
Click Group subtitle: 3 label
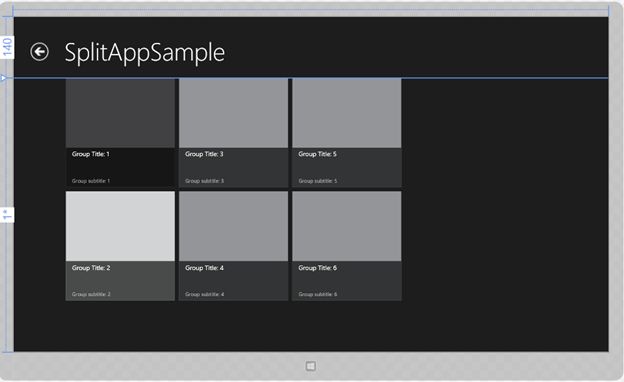pyautogui.click(x=204, y=181)
